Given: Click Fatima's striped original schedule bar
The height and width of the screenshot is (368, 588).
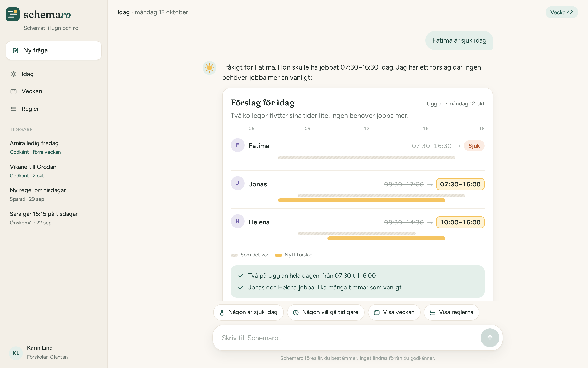Looking at the screenshot, I should pyautogui.click(x=366, y=158).
